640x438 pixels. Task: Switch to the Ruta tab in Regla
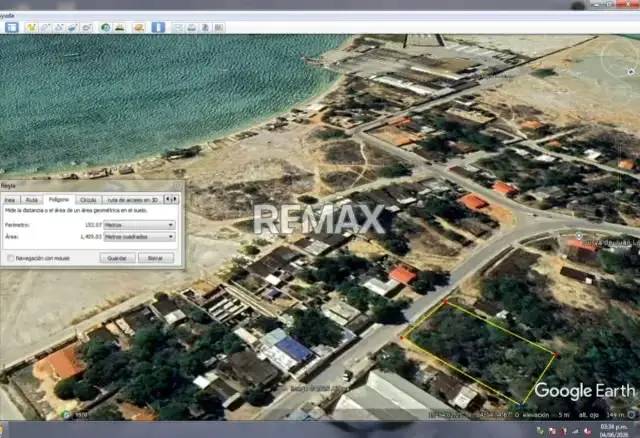pyautogui.click(x=31, y=200)
